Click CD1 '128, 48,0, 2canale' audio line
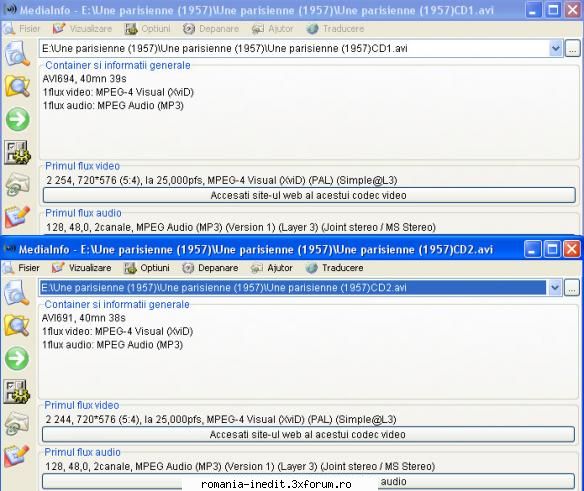This screenshot has height=491, width=584. [241, 227]
